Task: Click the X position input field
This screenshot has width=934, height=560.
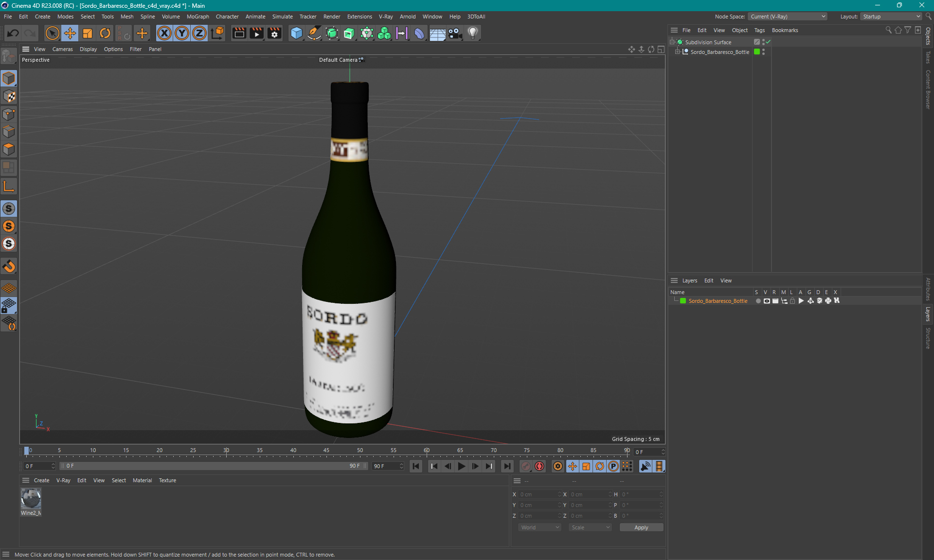Action: pyautogui.click(x=539, y=494)
